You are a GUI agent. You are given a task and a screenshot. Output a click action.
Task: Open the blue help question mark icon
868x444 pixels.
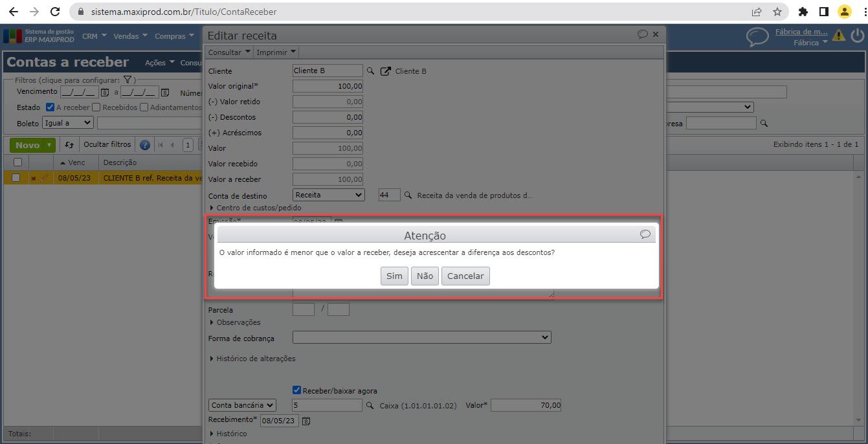pos(145,145)
